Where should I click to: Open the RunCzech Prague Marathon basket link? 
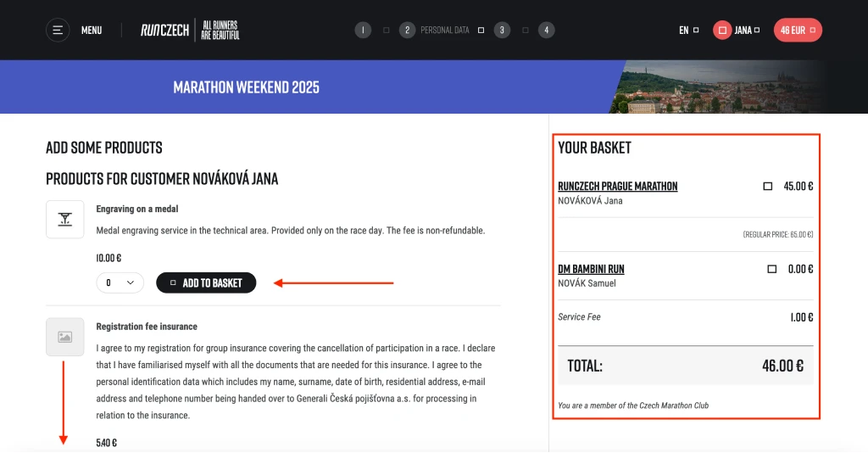coord(618,186)
